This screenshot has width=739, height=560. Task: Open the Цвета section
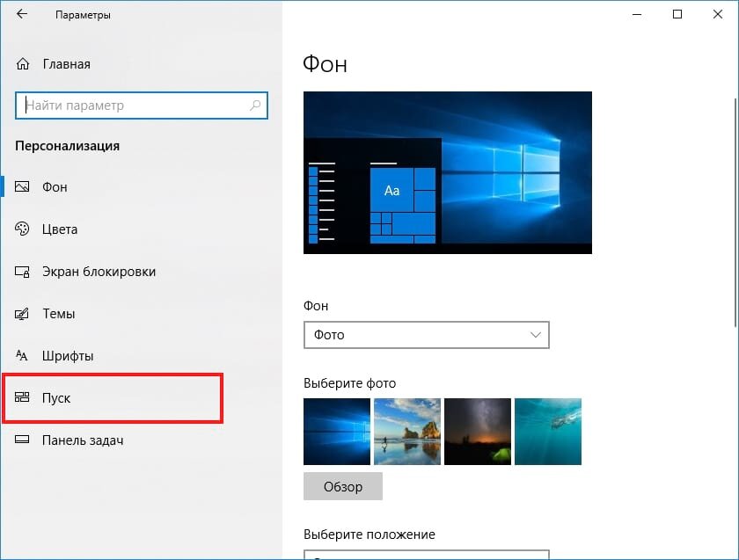(x=60, y=229)
